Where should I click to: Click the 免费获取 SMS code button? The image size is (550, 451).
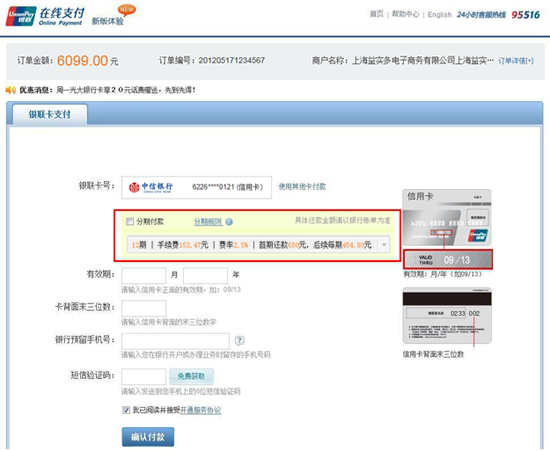tap(191, 376)
